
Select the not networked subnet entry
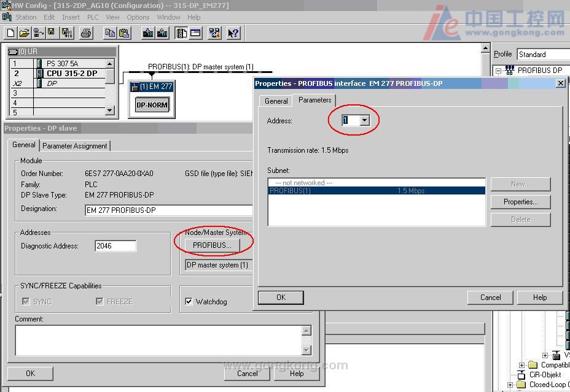(x=377, y=183)
